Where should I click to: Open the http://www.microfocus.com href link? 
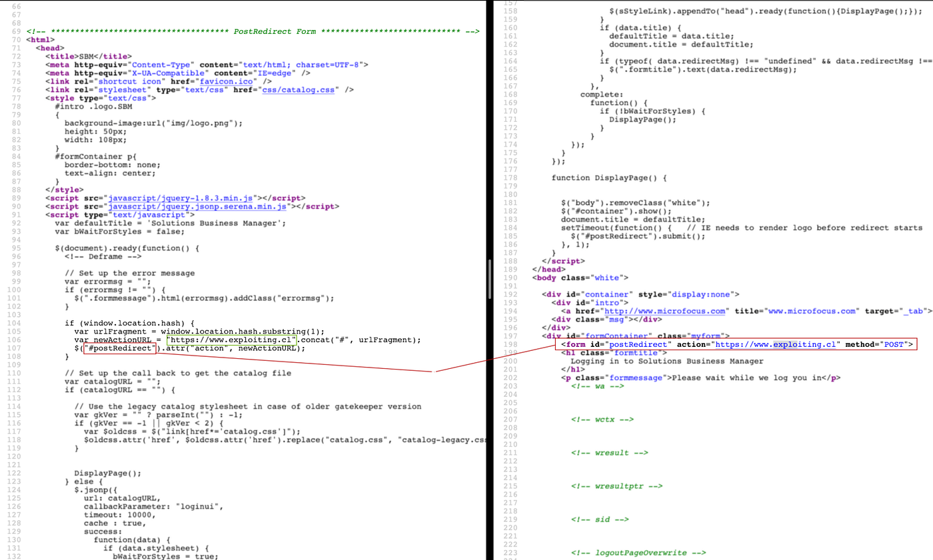coord(666,311)
